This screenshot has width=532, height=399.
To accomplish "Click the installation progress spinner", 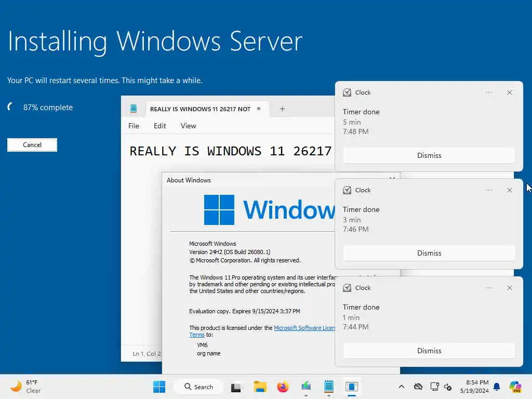I will pos(10,107).
